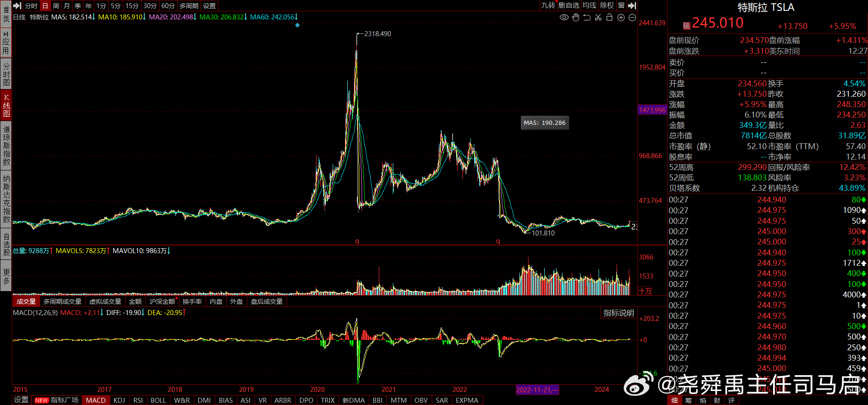The width and height of the screenshot is (868, 405).
Task: Open the 除权 adjustment option
Action: [x=607, y=5]
